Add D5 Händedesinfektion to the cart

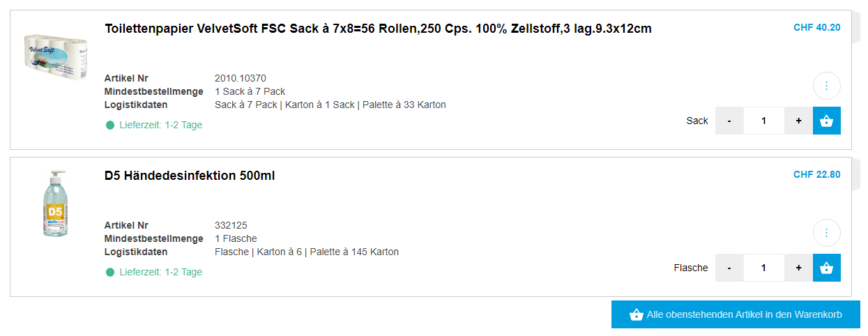pyautogui.click(x=826, y=268)
